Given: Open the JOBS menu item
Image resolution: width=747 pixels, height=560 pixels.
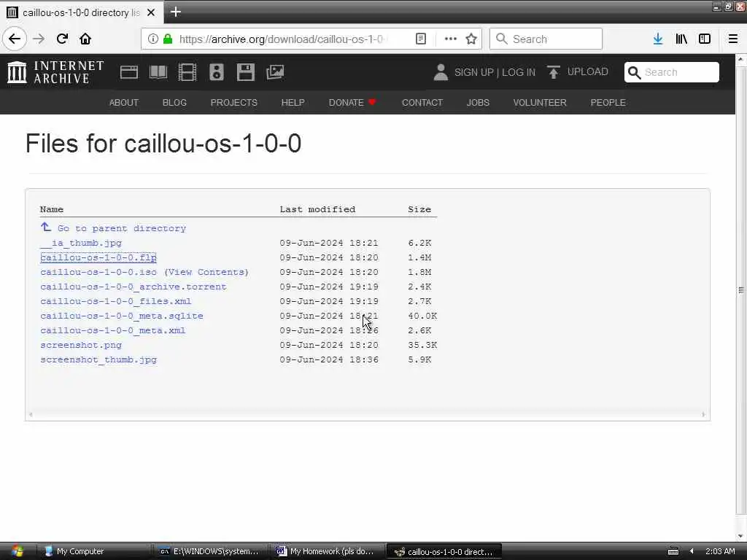Looking at the screenshot, I should [478, 102].
